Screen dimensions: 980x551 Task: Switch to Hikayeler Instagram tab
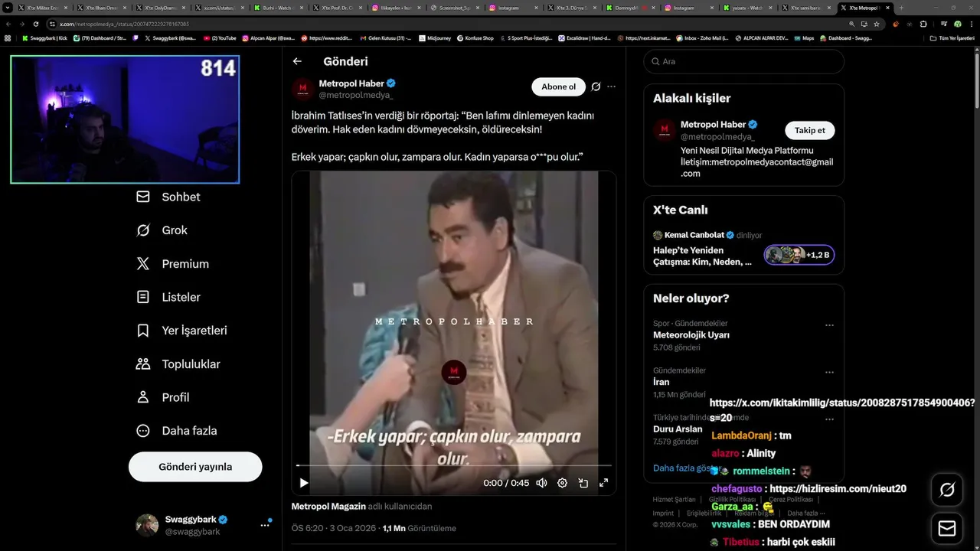(x=395, y=8)
